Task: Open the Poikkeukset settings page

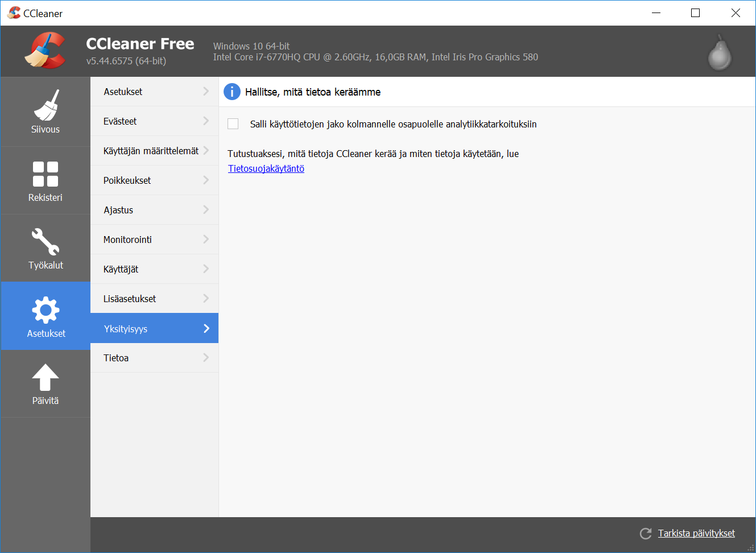Action: [154, 180]
